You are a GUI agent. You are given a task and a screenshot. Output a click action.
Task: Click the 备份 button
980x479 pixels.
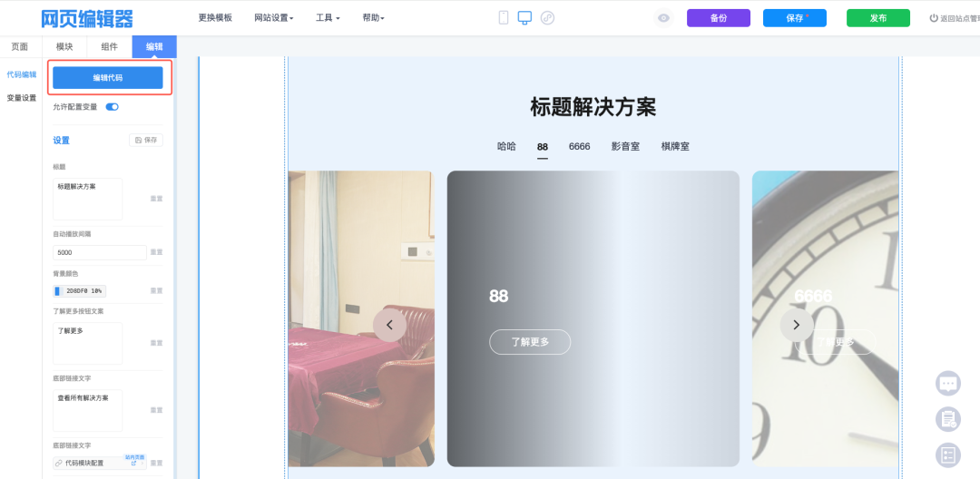coord(718,18)
